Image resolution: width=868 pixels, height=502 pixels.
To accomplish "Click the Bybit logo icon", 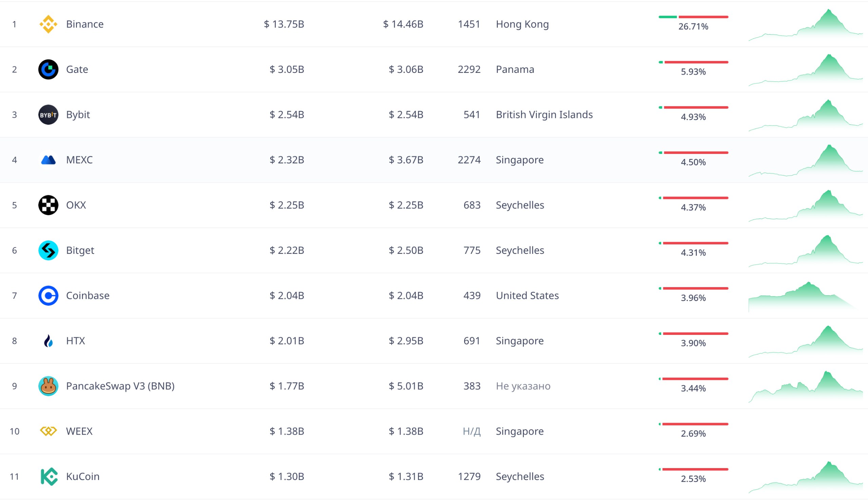I will coord(48,115).
